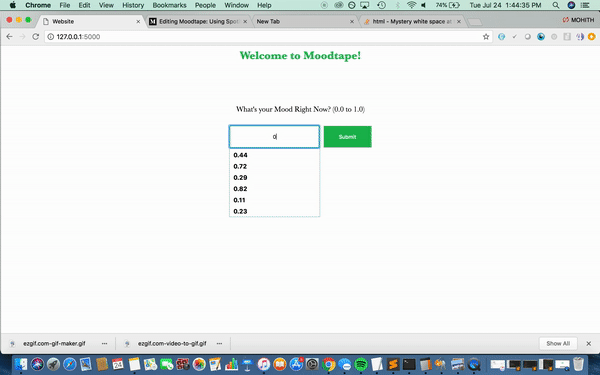
Task: Select 0.72 from the autocomplete list
Action: [274, 166]
